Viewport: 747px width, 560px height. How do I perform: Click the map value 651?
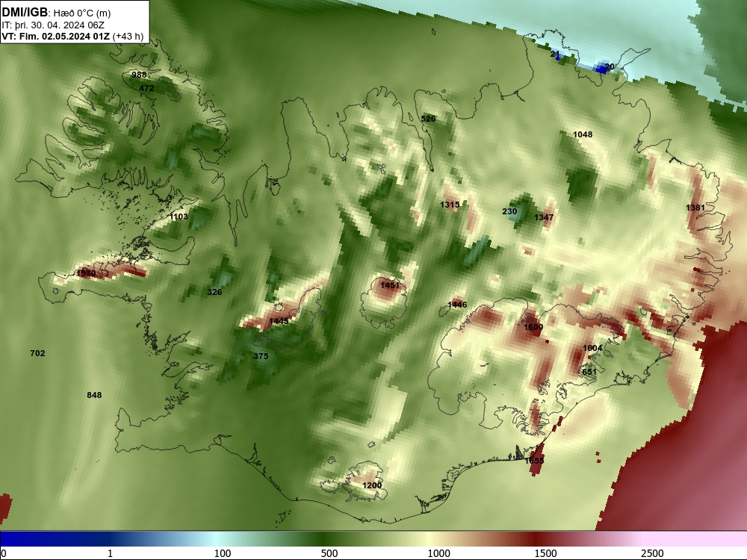[589, 372]
